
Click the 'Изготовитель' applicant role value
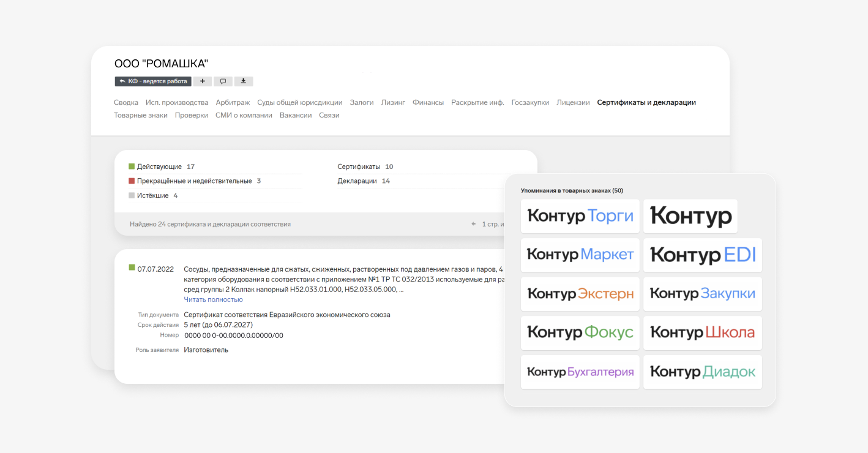pyautogui.click(x=206, y=350)
